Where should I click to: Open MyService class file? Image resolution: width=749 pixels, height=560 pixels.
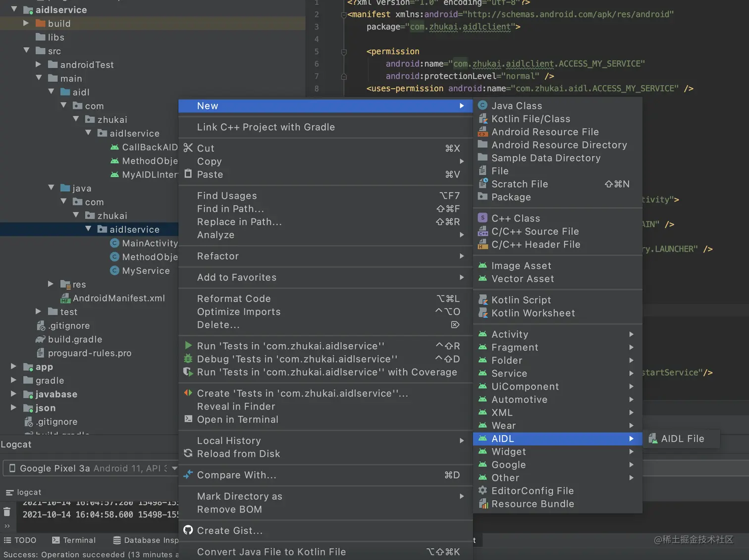click(x=140, y=271)
